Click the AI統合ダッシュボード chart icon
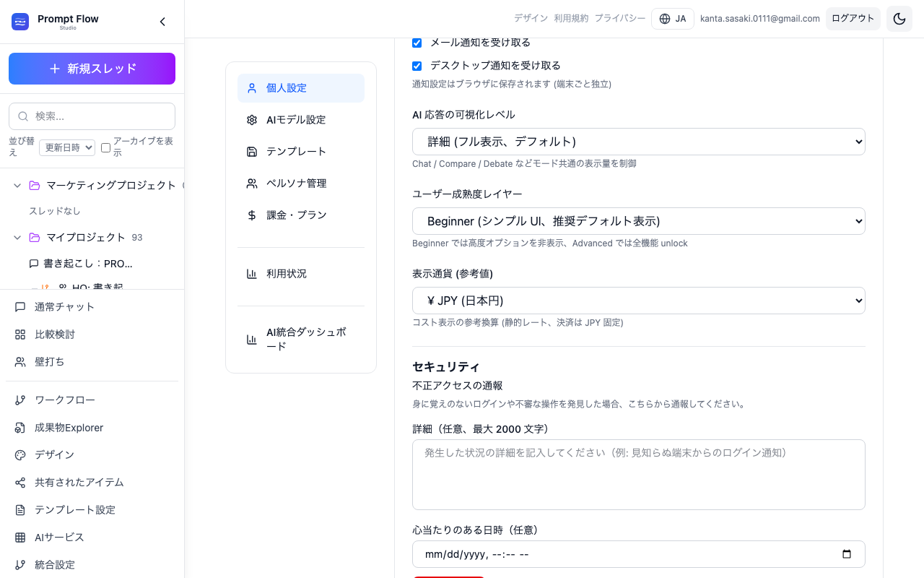 [252, 340]
